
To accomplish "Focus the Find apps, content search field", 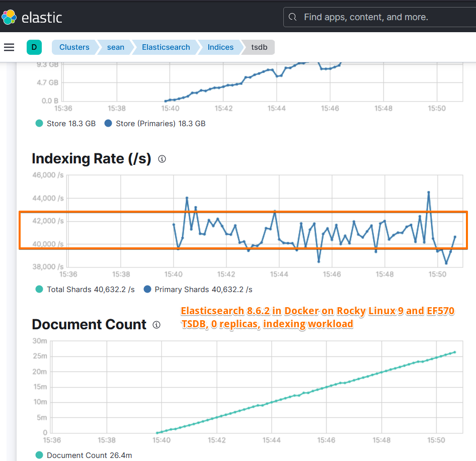I will click(379, 17).
